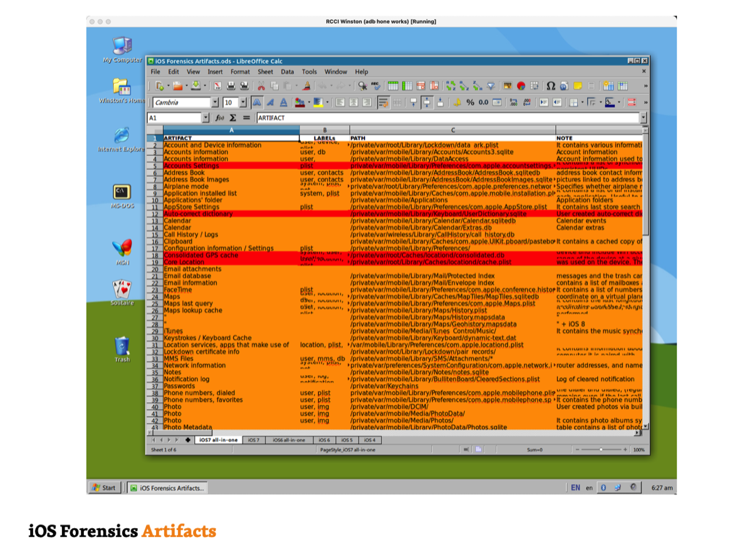Open the Function Wizard icon
752x560 pixels.
tap(219, 118)
